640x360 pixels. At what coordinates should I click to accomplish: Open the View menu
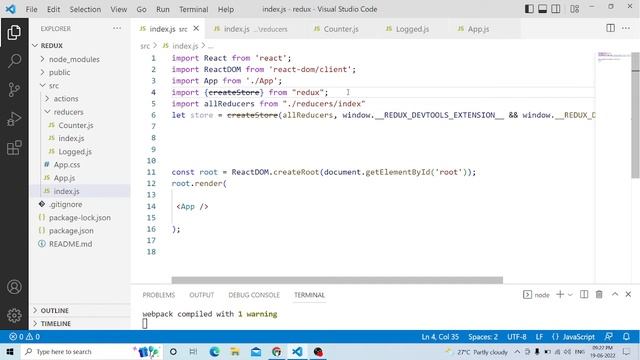118,9
